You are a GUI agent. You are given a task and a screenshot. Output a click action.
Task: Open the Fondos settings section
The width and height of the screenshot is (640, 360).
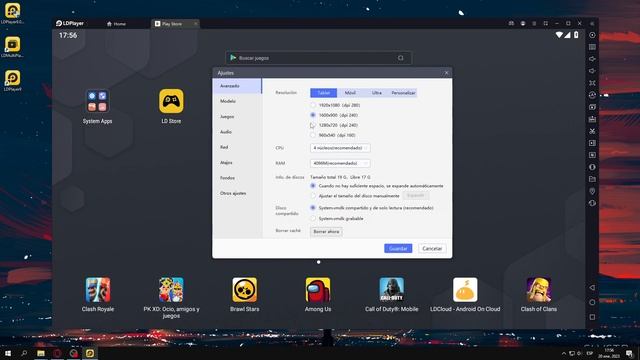coord(237,178)
